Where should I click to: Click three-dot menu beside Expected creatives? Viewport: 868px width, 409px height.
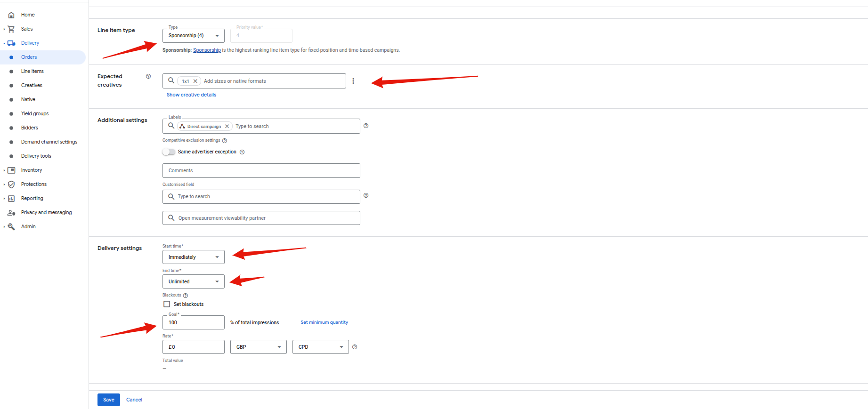point(353,81)
